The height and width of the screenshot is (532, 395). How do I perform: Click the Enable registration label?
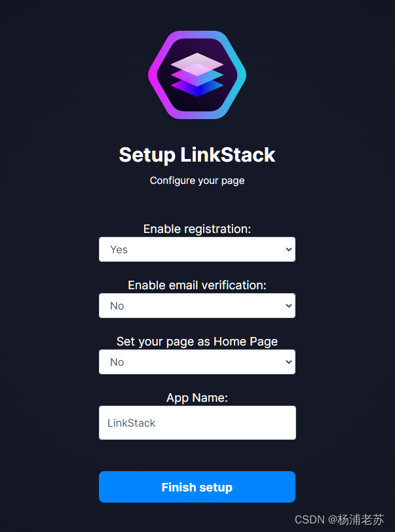point(197,228)
